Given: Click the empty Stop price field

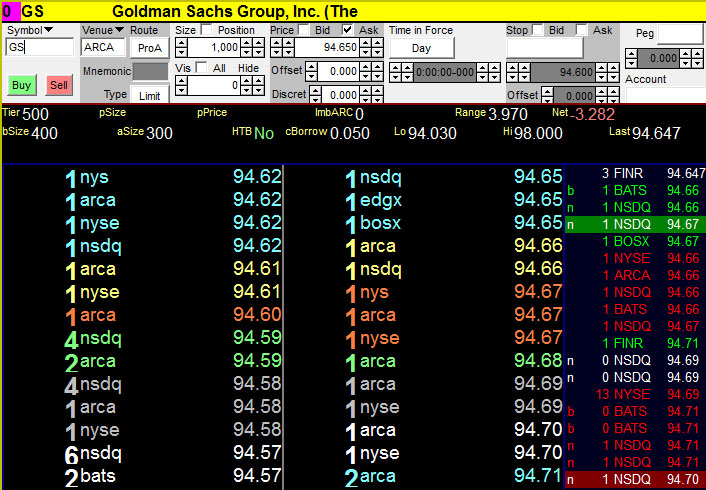Looking at the screenshot, I should [x=545, y=48].
